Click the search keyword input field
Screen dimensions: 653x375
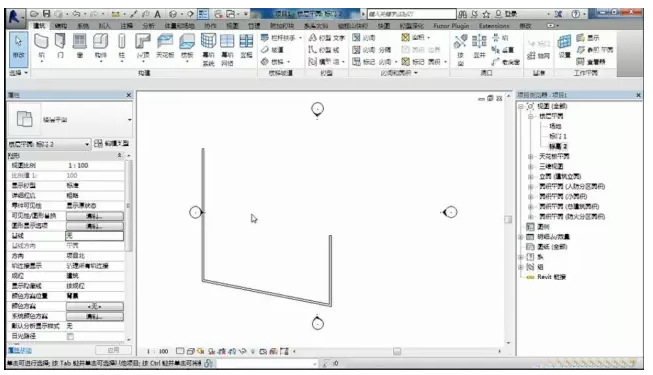pyautogui.click(x=411, y=14)
